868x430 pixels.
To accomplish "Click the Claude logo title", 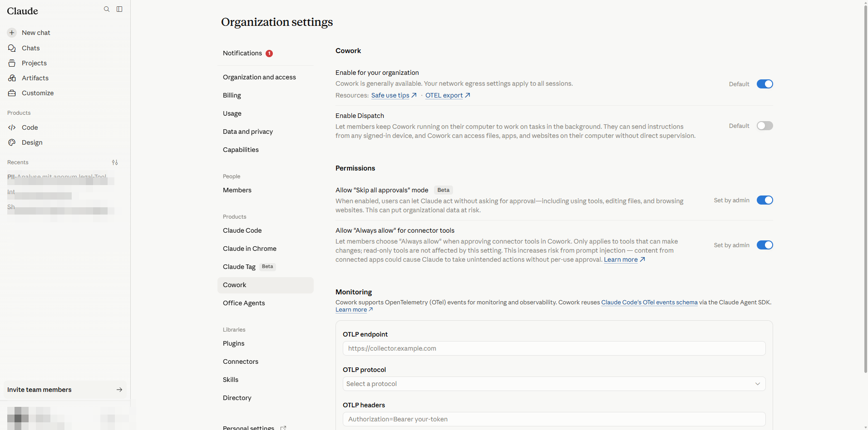I will (22, 11).
